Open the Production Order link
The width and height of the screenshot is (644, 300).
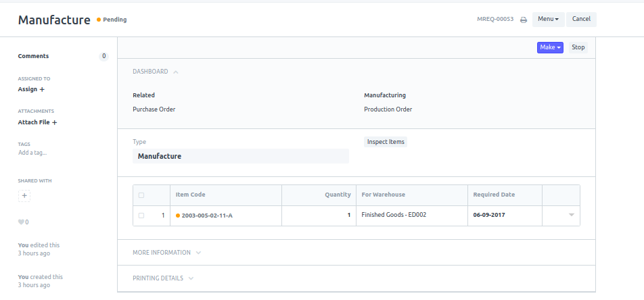(x=388, y=109)
